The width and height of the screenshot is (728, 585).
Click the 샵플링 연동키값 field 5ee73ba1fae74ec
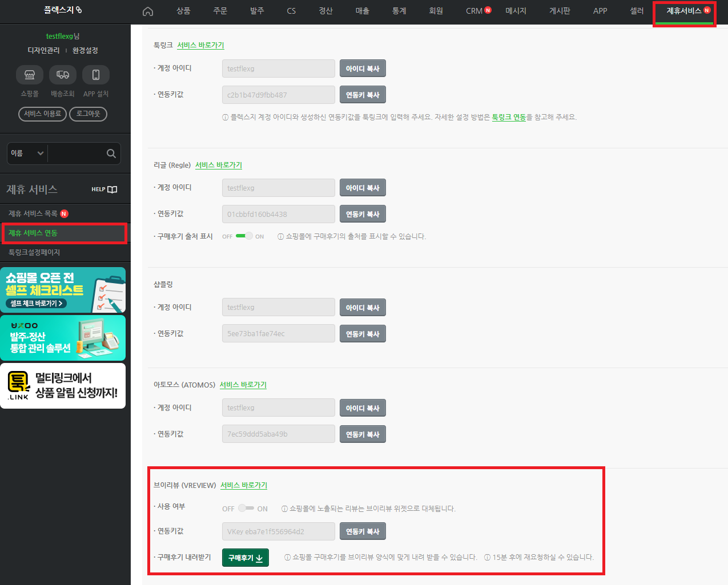coord(279,333)
